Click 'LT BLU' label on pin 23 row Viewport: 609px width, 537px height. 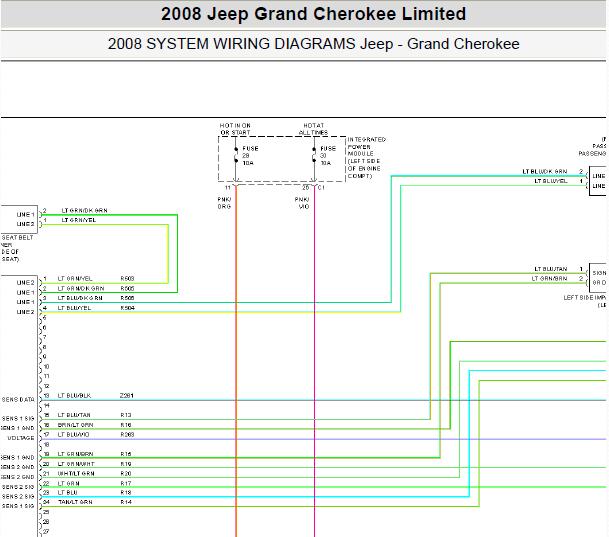click(x=67, y=492)
